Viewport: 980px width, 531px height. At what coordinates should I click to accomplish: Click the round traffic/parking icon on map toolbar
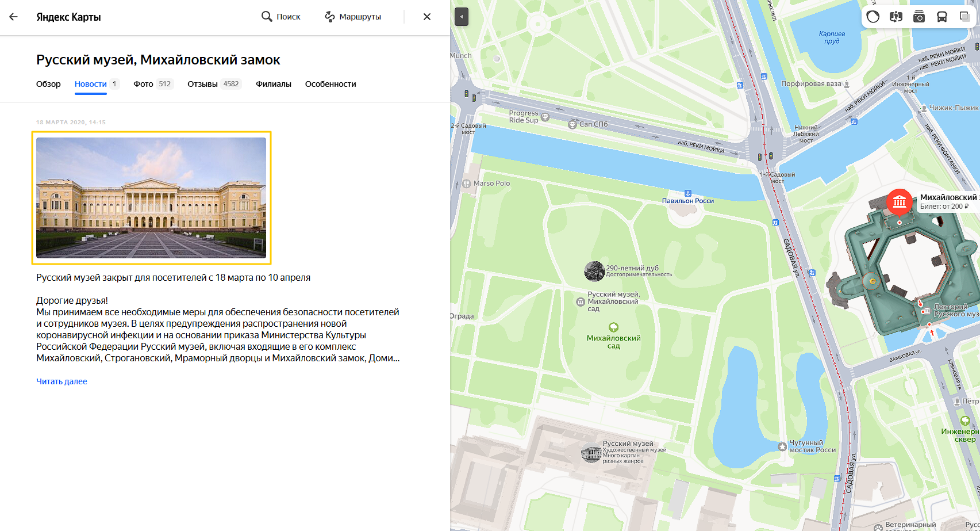pos(873,17)
